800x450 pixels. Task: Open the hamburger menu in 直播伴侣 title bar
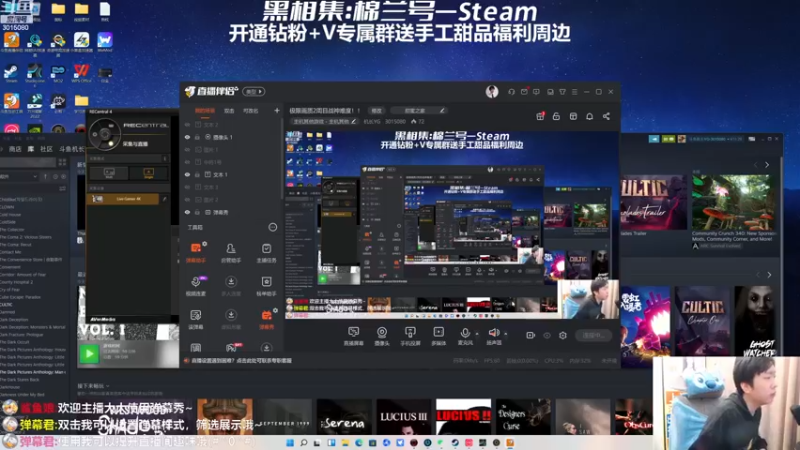574,92
